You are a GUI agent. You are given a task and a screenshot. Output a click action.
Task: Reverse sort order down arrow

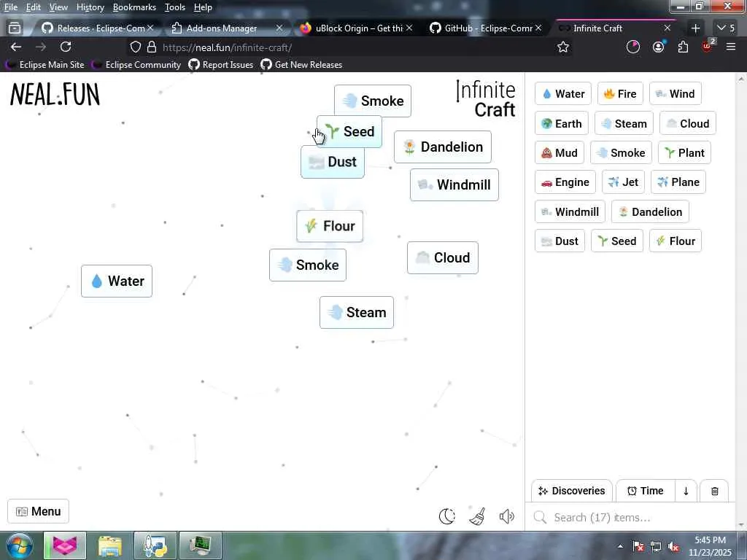[686, 491]
